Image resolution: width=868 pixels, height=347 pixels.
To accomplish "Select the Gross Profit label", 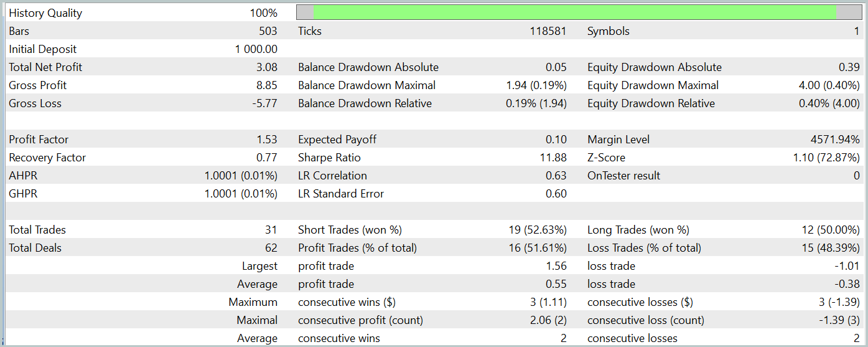I will (x=38, y=85).
